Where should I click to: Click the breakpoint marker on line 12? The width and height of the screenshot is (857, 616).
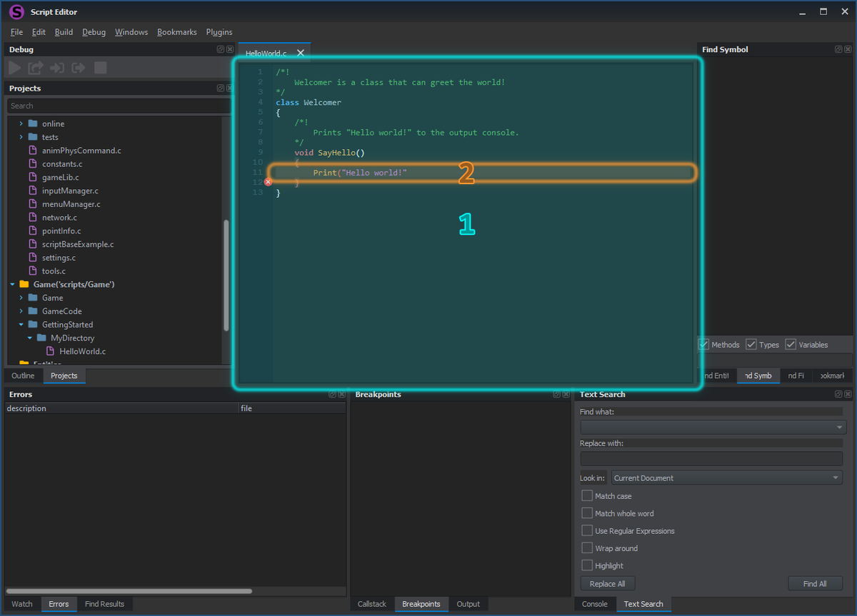click(269, 182)
